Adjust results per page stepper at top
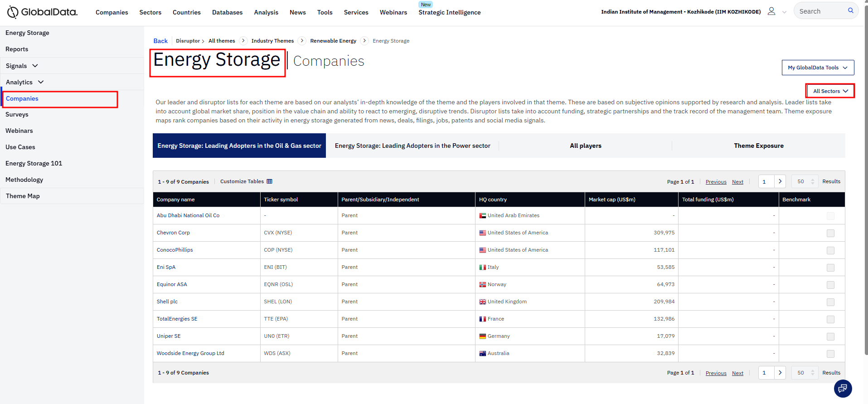This screenshot has width=868, height=404. [812, 181]
